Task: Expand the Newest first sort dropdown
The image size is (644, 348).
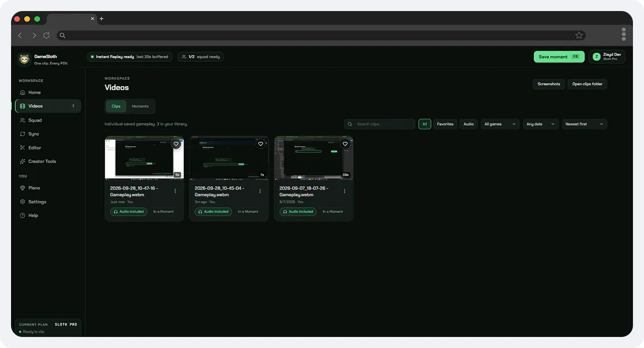Action: (585, 124)
